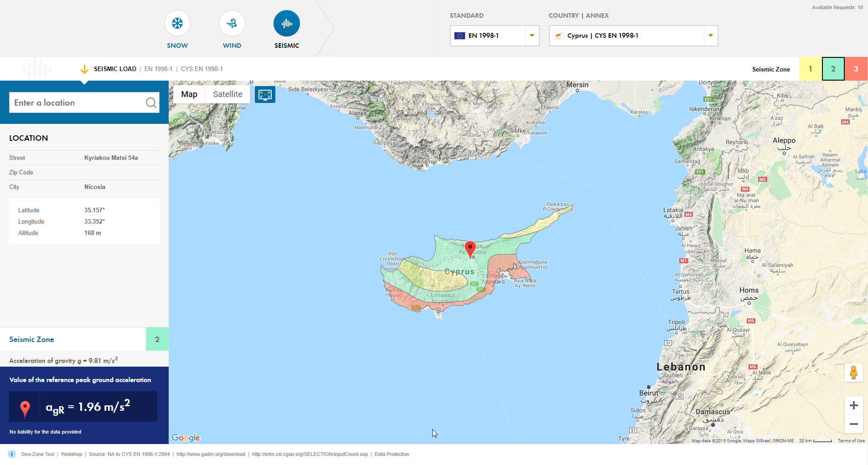Viewport: 868px width, 465px height.
Task: Select the Snow load icon
Action: [x=177, y=23]
